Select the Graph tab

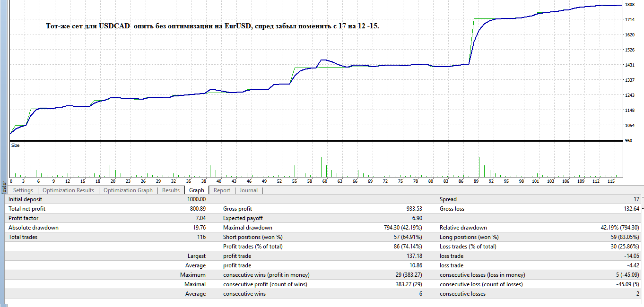point(197,190)
